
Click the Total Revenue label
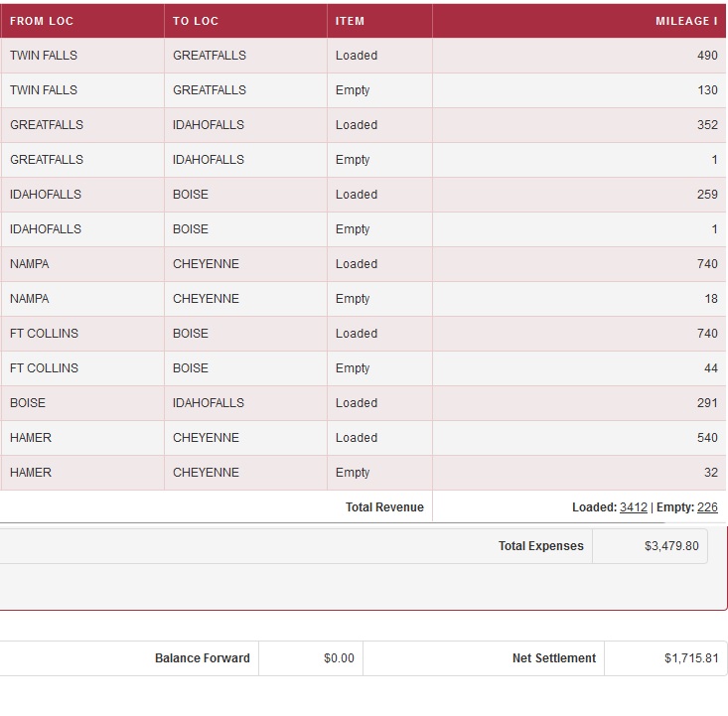click(384, 507)
